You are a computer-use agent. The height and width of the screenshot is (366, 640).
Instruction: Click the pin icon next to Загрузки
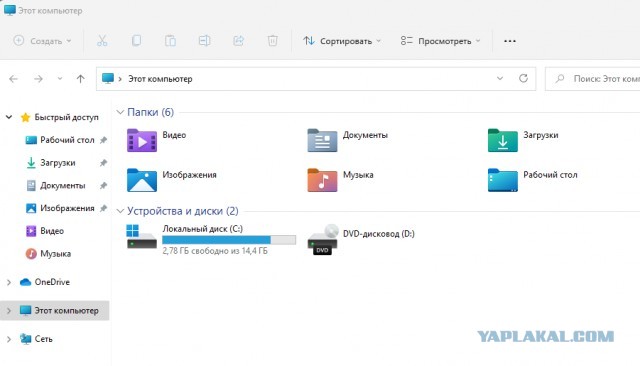pos(103,163)
